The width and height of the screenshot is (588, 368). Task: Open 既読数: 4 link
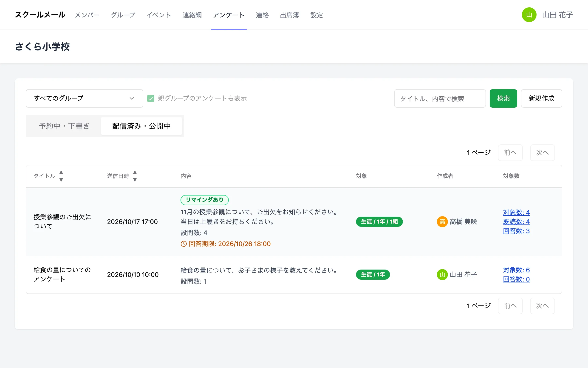(x=516, y=222)
